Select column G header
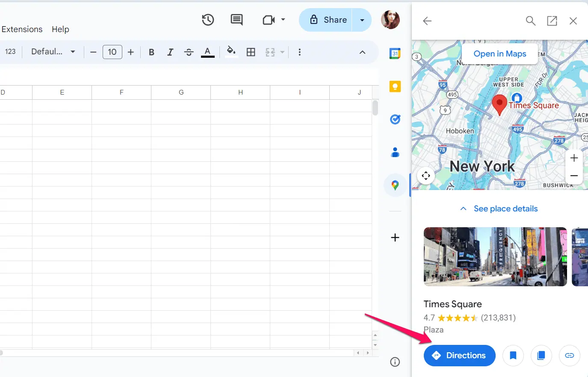Image resolution: width=588 pixels, height=377 pixels. click(x=181, y=92)
